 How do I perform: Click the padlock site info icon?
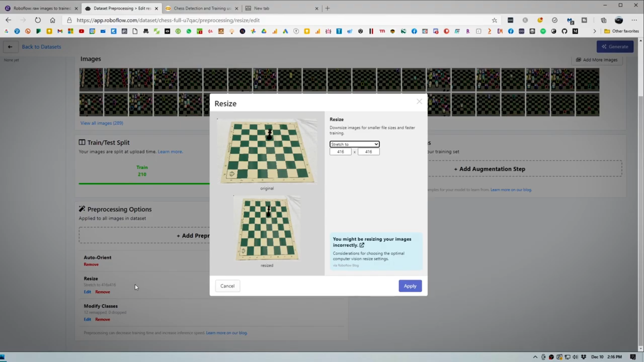[69, 20]
